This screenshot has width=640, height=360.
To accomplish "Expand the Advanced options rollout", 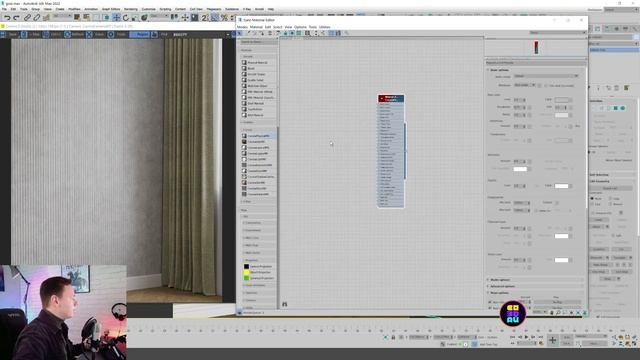I will [x=488, y=286].
